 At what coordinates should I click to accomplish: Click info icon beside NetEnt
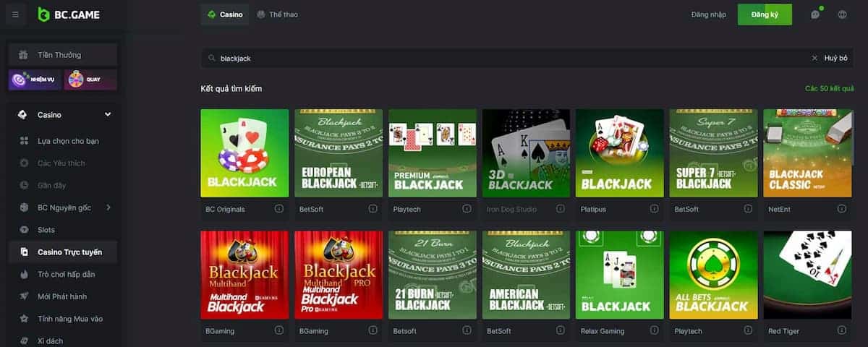tap(842, 209)
